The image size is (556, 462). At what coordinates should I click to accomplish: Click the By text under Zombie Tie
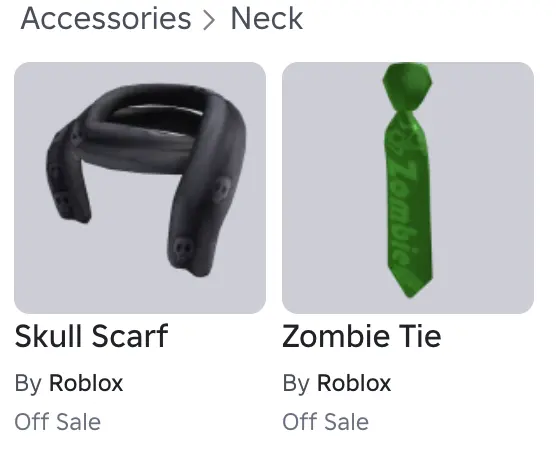point(296,384)
